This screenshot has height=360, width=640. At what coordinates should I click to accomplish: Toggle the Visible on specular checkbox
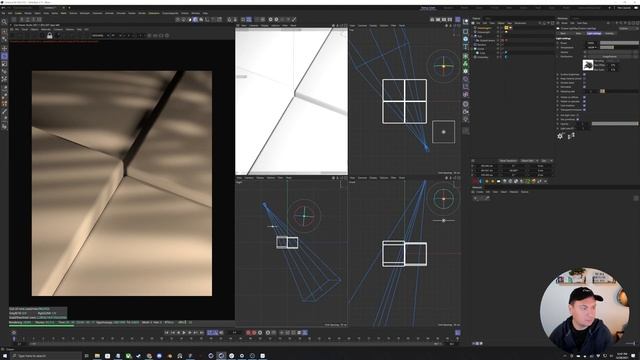(584, 102)
